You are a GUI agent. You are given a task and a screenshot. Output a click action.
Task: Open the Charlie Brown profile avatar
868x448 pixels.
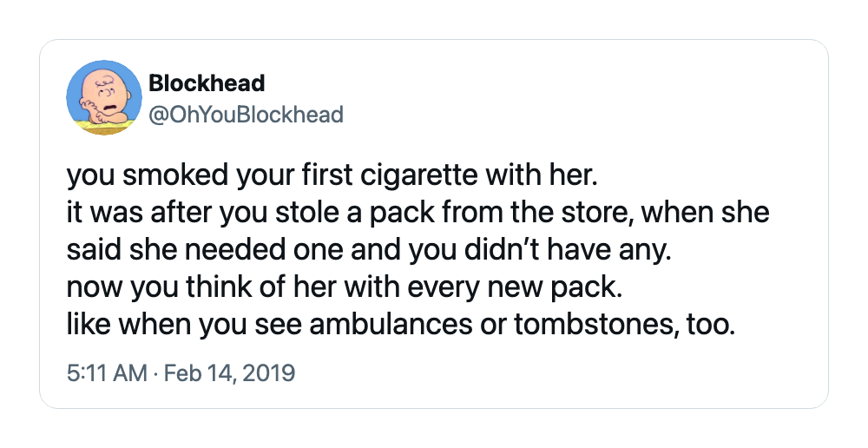pyautogui.click(x=104, y=98)
